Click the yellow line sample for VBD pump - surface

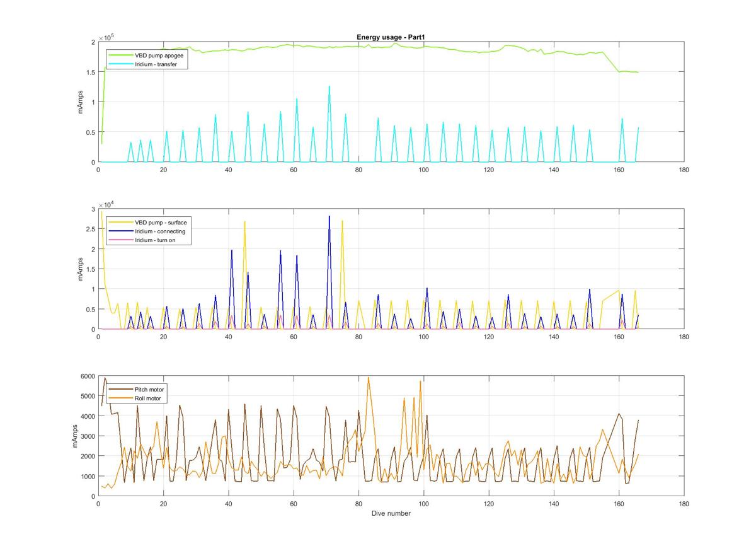(x=120, y=223)
